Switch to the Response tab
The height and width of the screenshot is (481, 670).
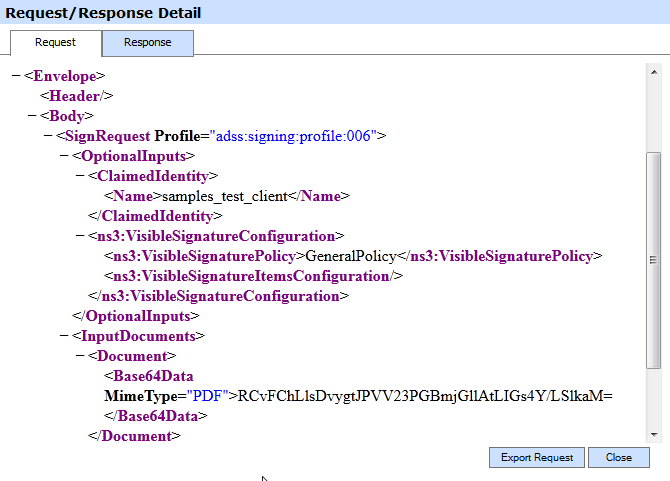coord(147,43)
